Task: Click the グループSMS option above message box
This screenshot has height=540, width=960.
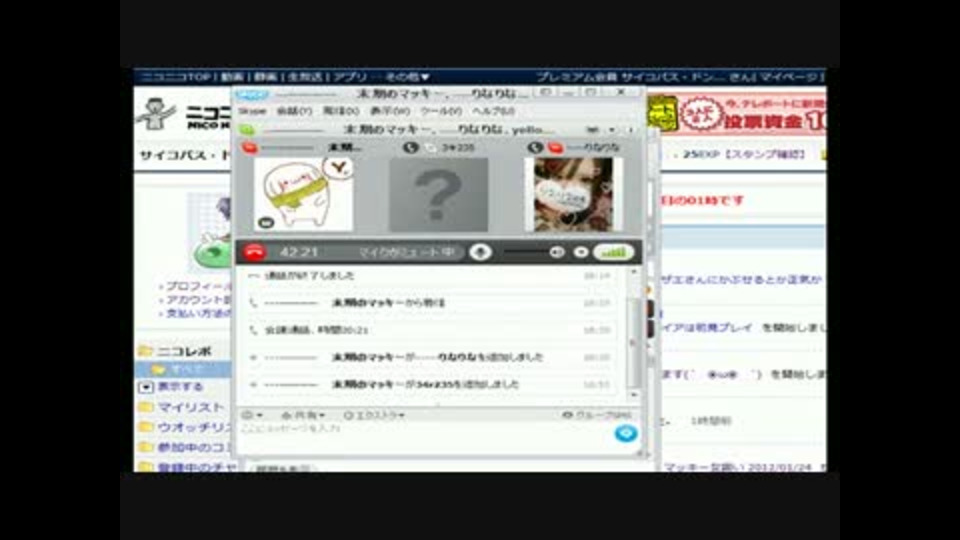Action: click(x=597, y=415)
